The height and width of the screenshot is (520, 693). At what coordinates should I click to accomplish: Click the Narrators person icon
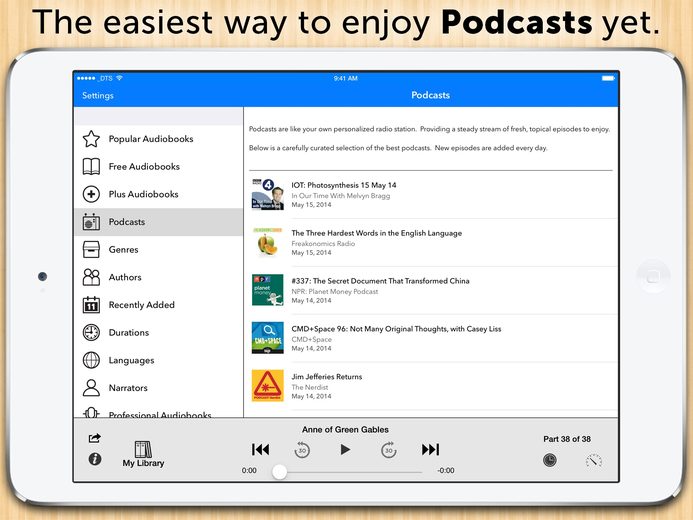[91, 388]
